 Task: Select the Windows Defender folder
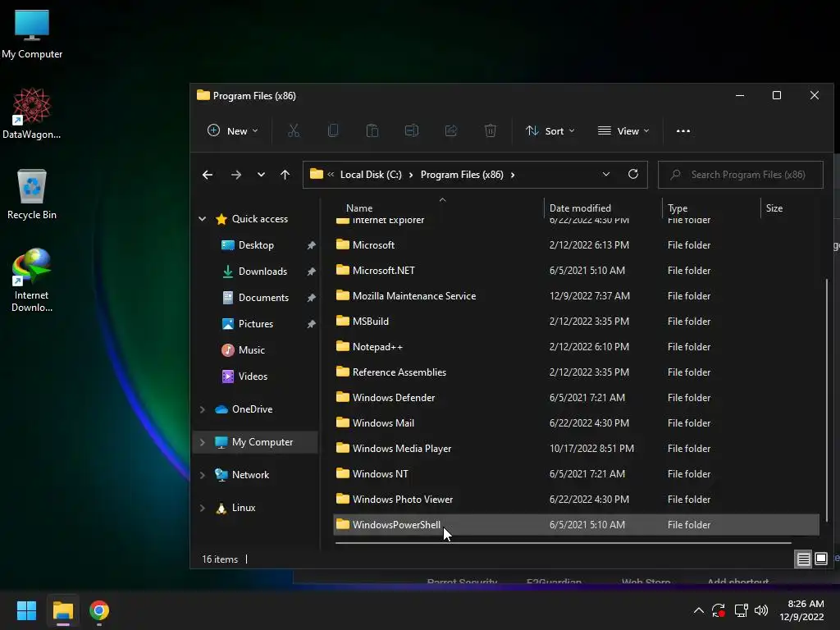(x=576, y=398)
